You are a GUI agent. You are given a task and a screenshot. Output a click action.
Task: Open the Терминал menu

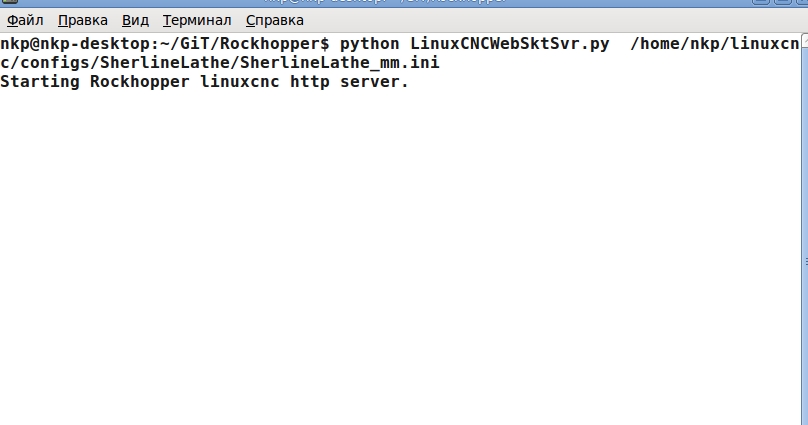point(197,20)
